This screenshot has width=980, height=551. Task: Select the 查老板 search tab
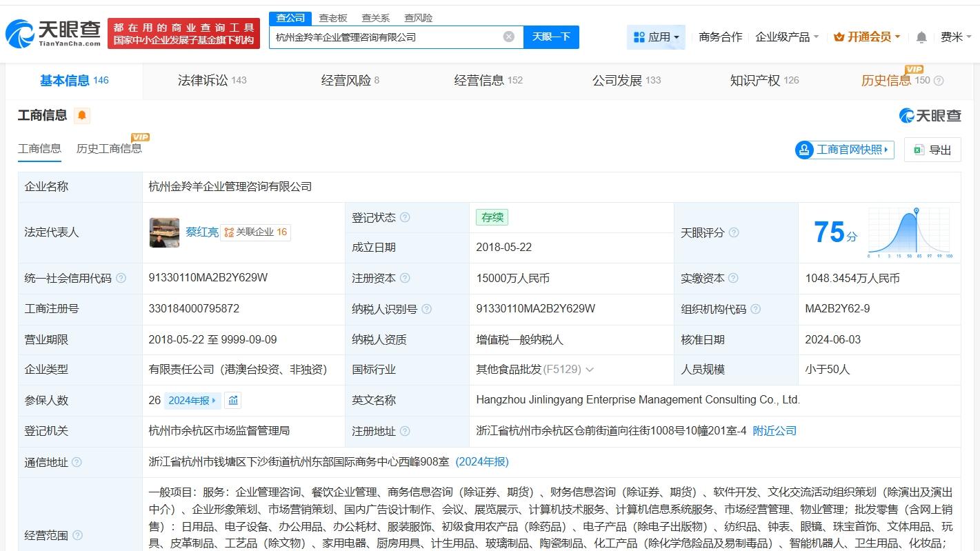334,17
